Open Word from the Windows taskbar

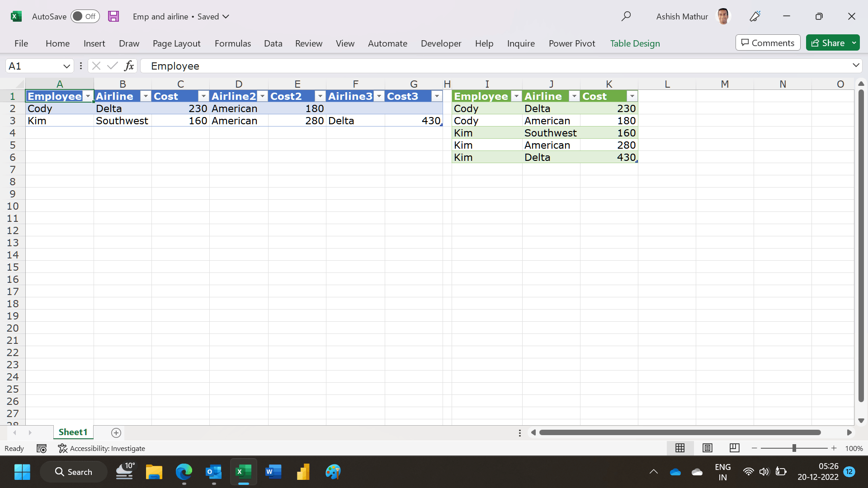[x=273, y=472]
